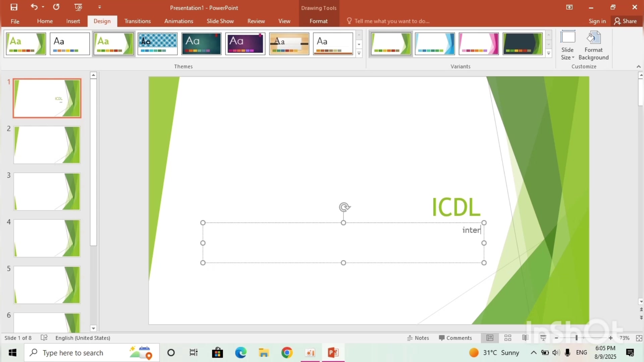Switch to Slide Sorter view icon
This screenshot has width=644, height=362.
click(508, 338)
